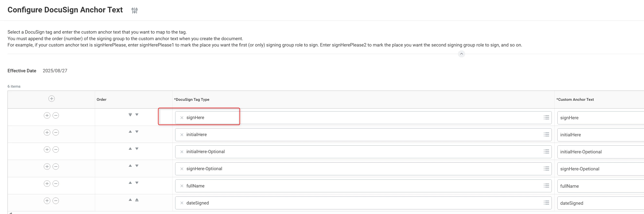Move signHere row to bottom
The width and height of the screenshot is (644, 214).
[x=130, y=115]
